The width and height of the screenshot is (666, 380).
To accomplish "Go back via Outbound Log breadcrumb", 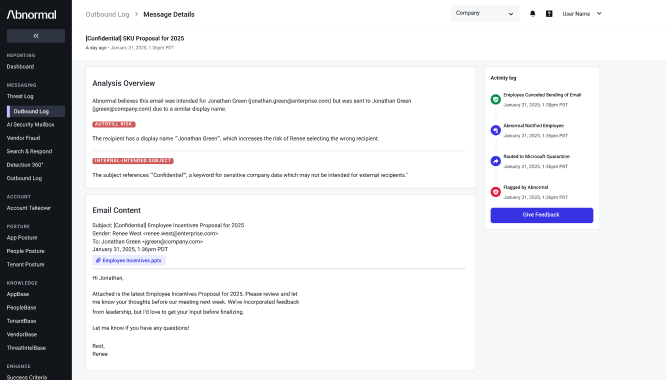I will pos(107,14).
